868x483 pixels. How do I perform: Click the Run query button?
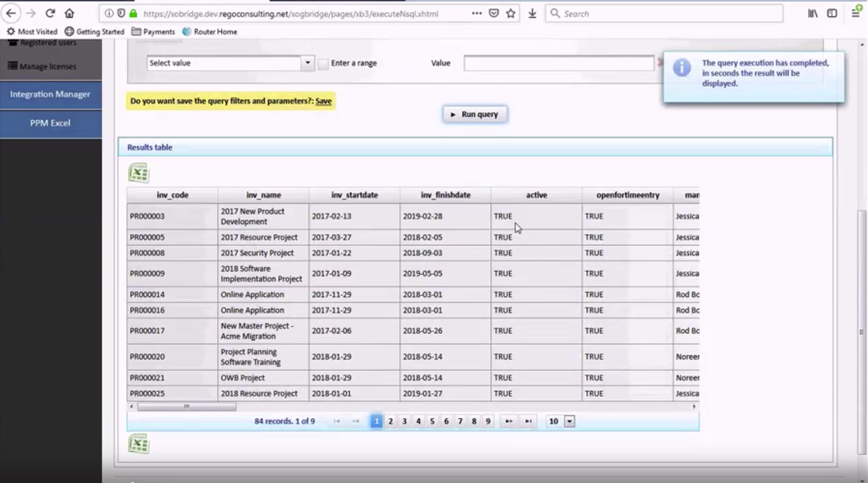(475, 114)
